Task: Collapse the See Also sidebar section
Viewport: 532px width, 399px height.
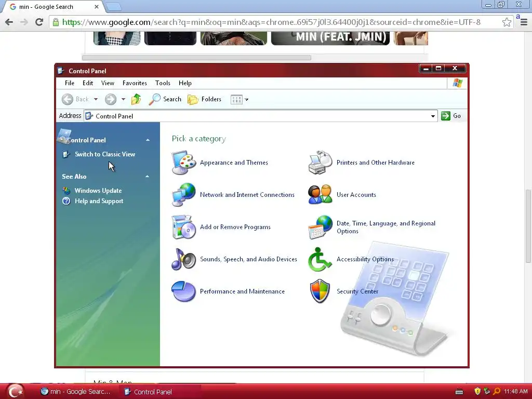Action: (147, 177)
